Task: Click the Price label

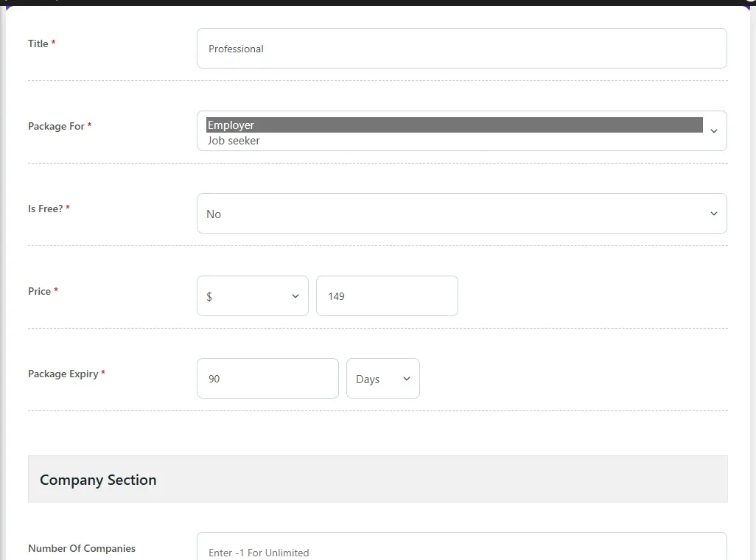Action: [x=39, y=291]
